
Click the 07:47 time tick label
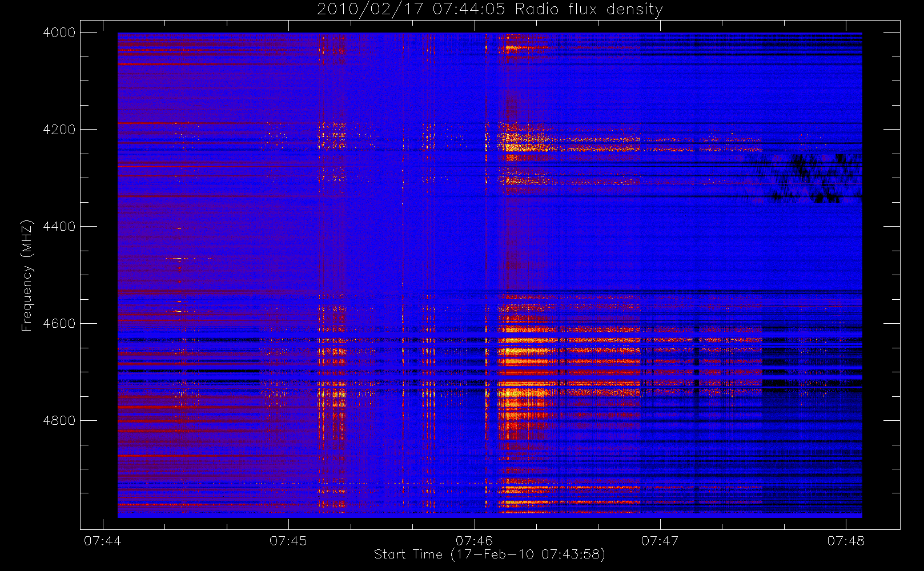[x=660, y=541]
